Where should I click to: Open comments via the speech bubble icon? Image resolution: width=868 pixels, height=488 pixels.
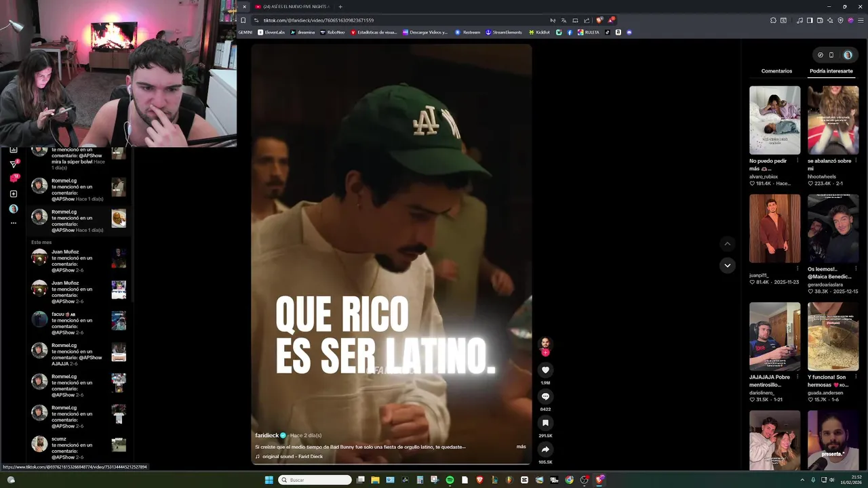pos(545,396)
